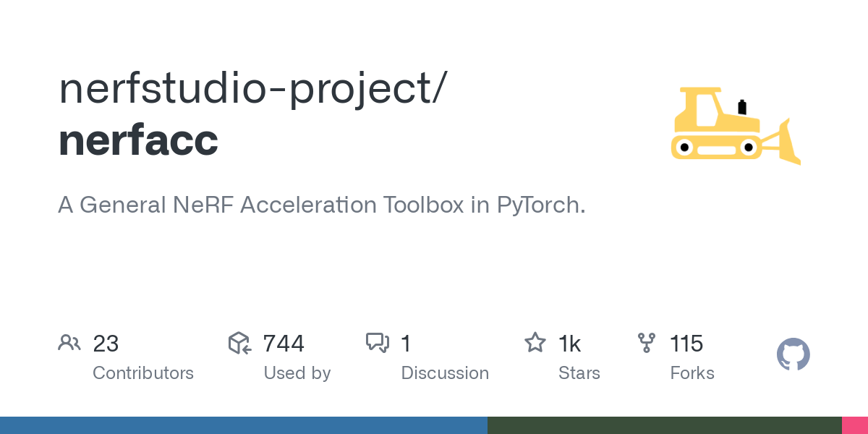Click the GitHub octocat icon
Viewport: 868px width, 434px height.
click(x=793, y=354)
